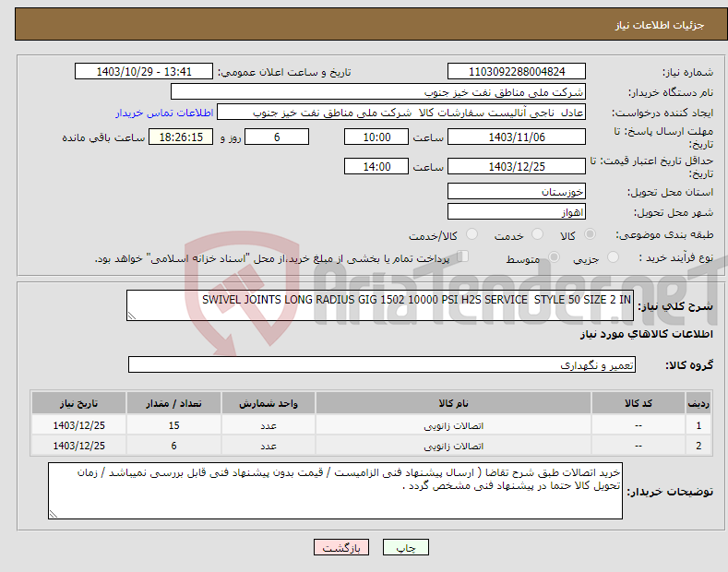Click resize handle of description textarea
This screenshot has width=728, height=572.
[x=132, y=316]
